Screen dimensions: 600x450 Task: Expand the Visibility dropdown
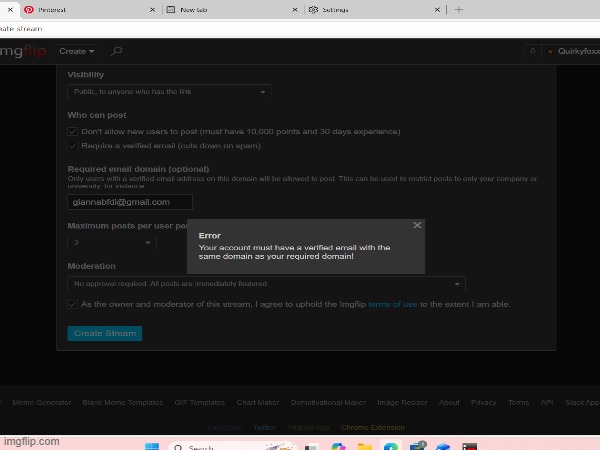tap(169, 92)
